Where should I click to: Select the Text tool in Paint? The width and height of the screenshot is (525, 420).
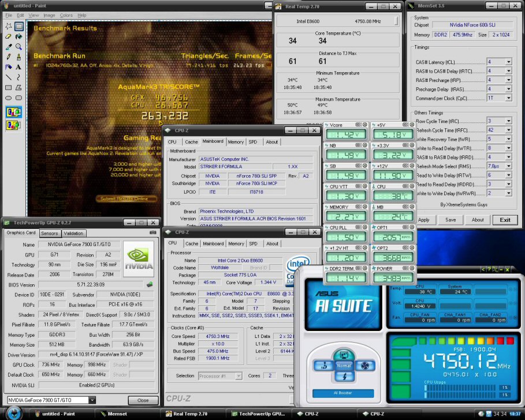[x=18, y=67]
